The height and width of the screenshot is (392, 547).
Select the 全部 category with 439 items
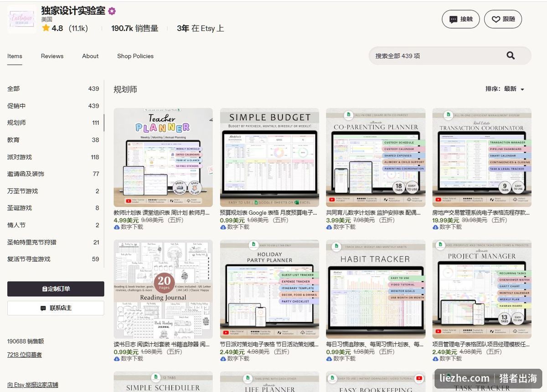tap(53, 89)
